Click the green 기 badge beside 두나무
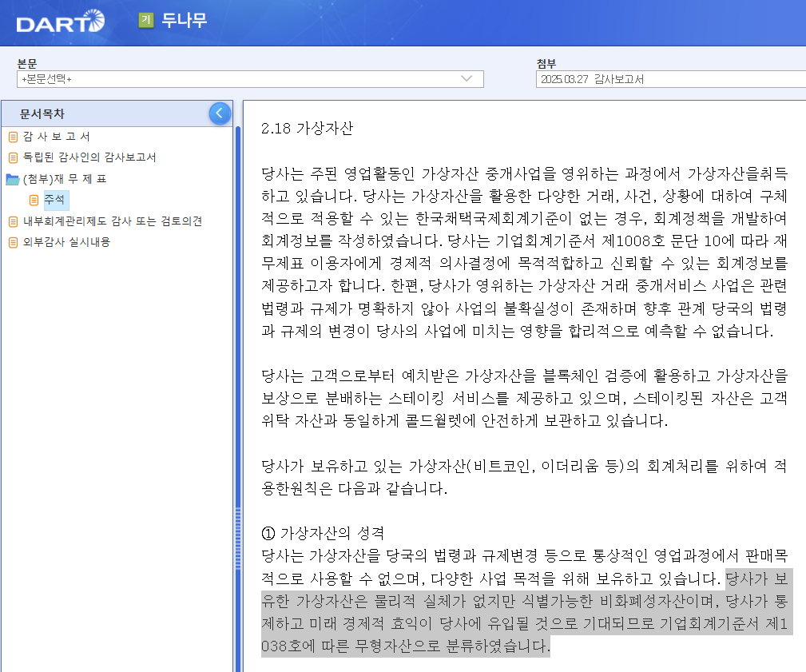The image size is (806, 672). [x=145, y=22]
